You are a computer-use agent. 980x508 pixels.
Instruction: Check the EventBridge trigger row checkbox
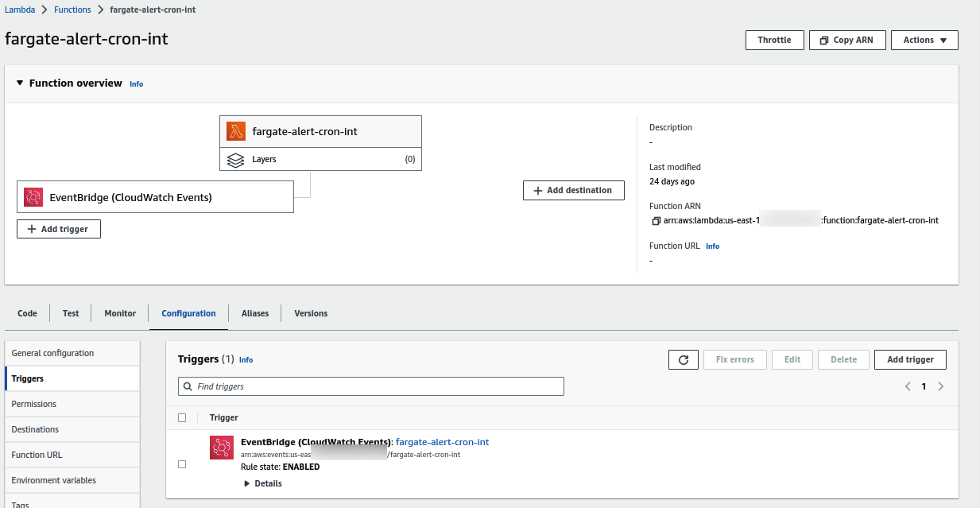(x=182, y=463)
